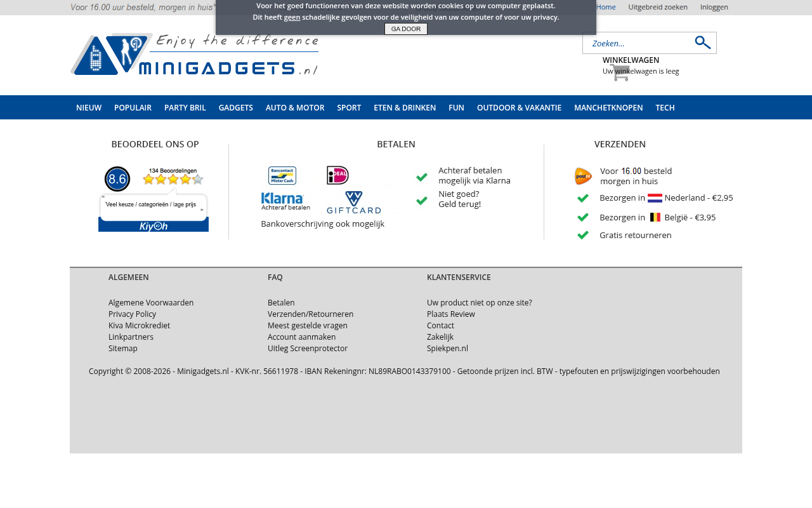Click the PostNL shipping icon
Viewport: 812px width, 508px height.
click(583, 176)
